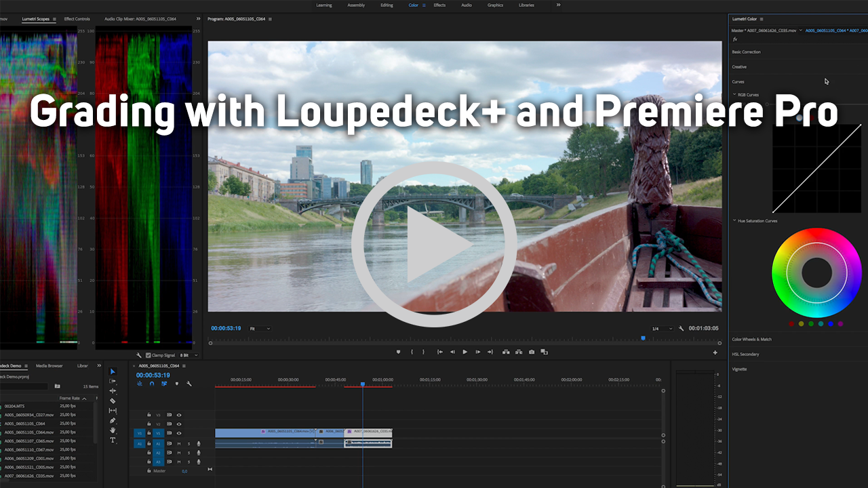868x488 pixels.
Task: Select the Hand tool
Action: pyautogui.click(x=113, y=430)
